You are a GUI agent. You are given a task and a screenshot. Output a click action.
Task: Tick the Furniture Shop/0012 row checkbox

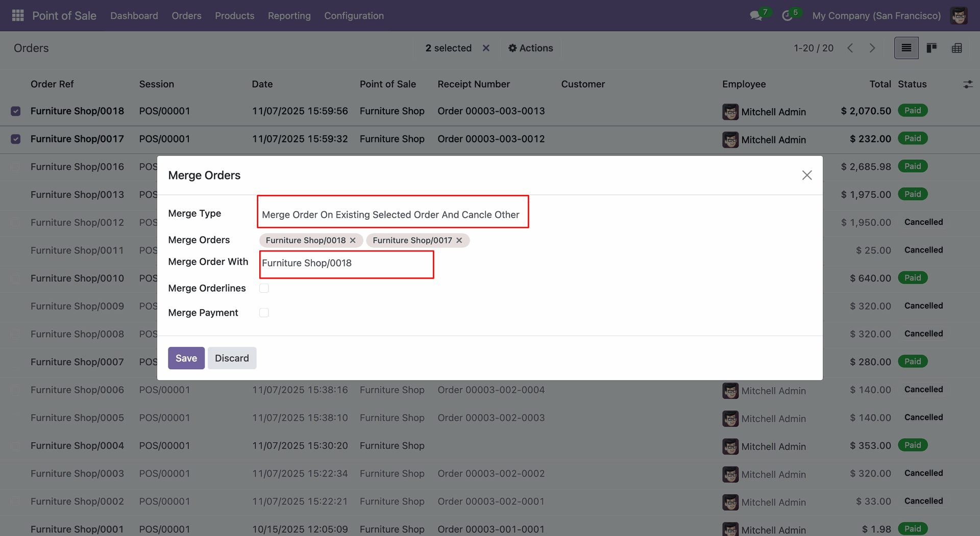tap(16, 222)
